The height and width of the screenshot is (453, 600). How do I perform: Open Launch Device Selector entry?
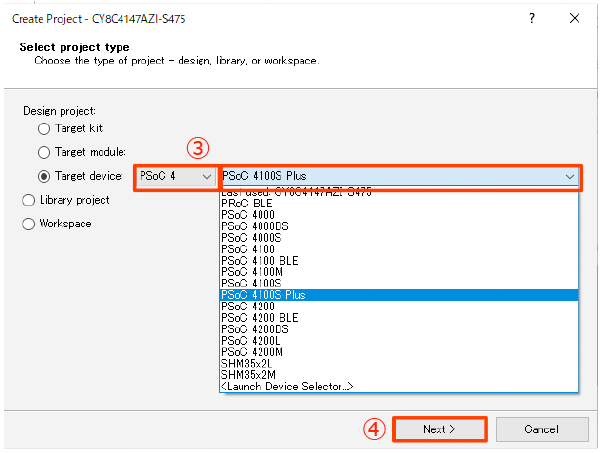(399, 386)
